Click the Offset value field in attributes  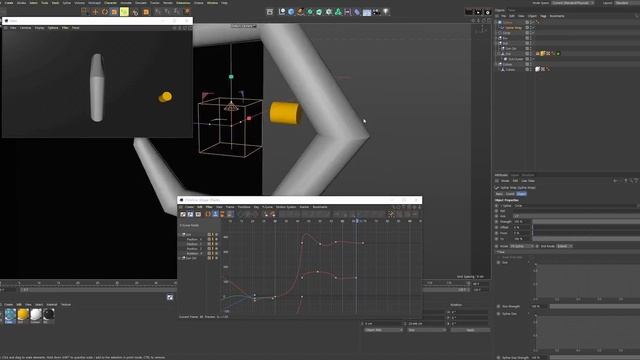coord(522,227)
